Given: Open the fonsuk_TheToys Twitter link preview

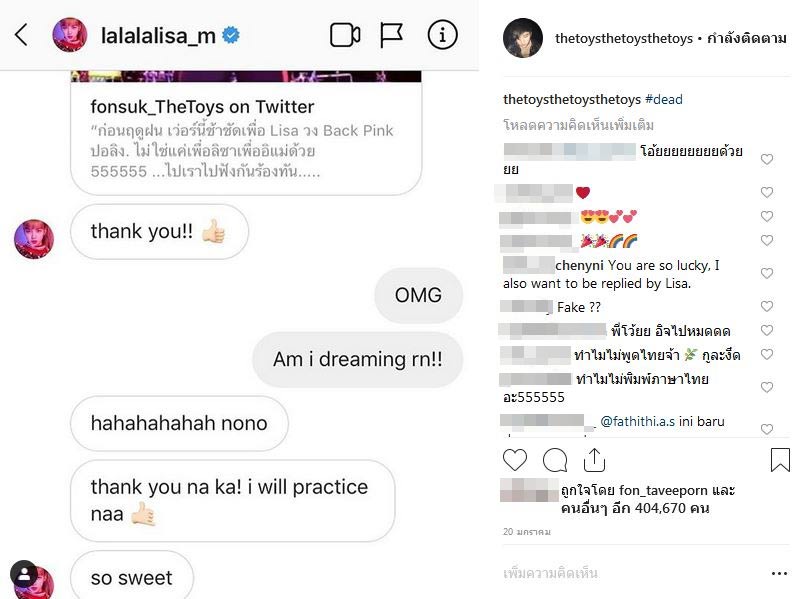Looking at the screenshot, I should click(x=246, y=133).
